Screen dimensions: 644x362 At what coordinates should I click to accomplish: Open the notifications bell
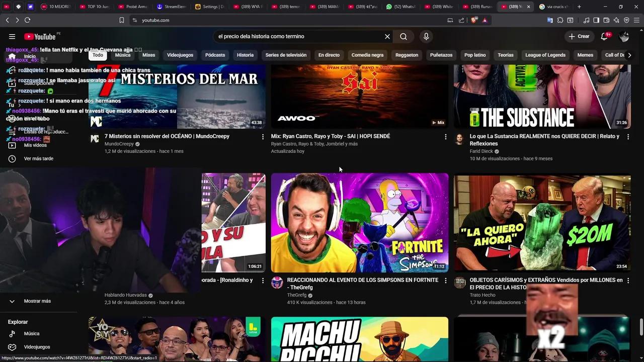[605, 36]
